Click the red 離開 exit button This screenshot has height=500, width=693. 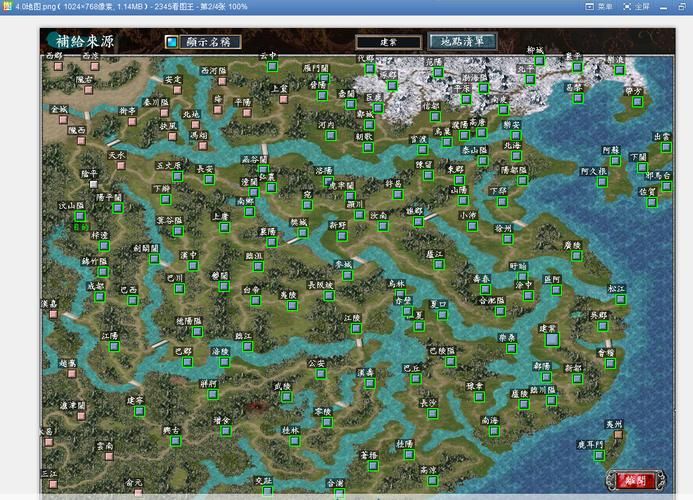[x=636, y=481]
